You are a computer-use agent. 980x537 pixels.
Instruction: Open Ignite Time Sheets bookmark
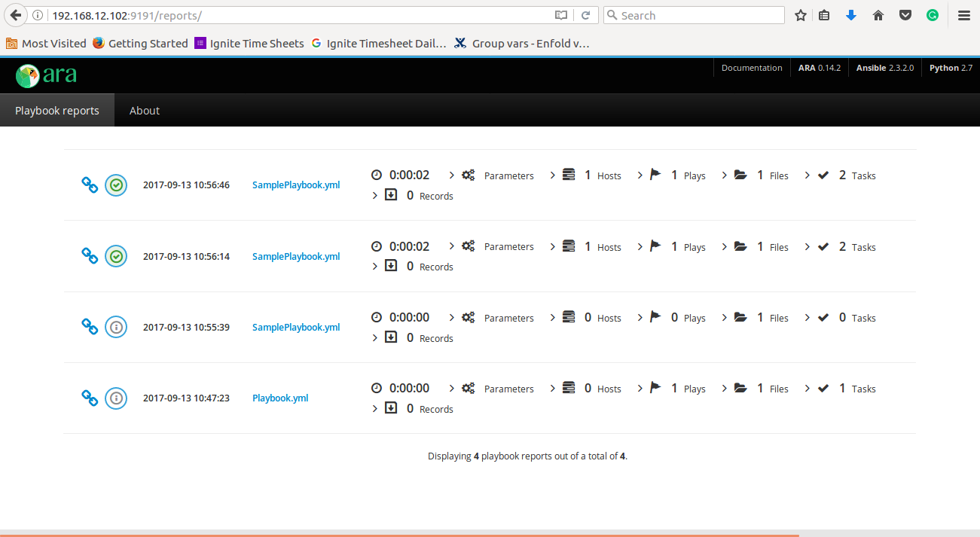tap(249, 43)
